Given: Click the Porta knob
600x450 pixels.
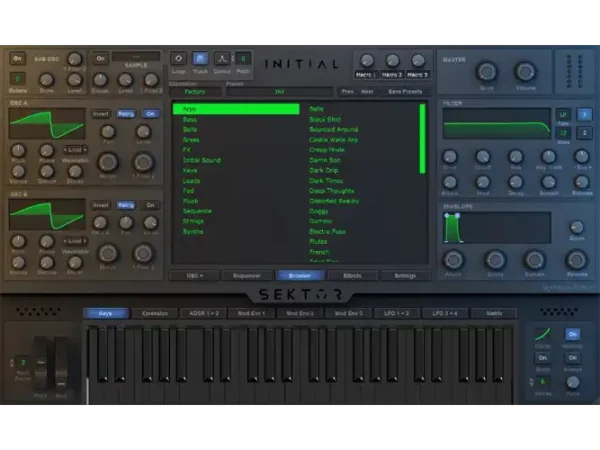Looking at the screenshot, I should [572, 382].
